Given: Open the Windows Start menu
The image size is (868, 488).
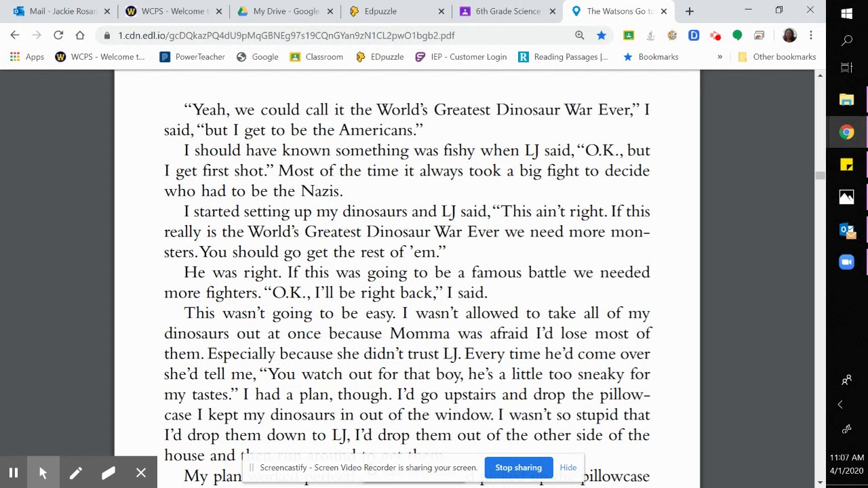Looking at the screenshot, I should tap(847, 14).
